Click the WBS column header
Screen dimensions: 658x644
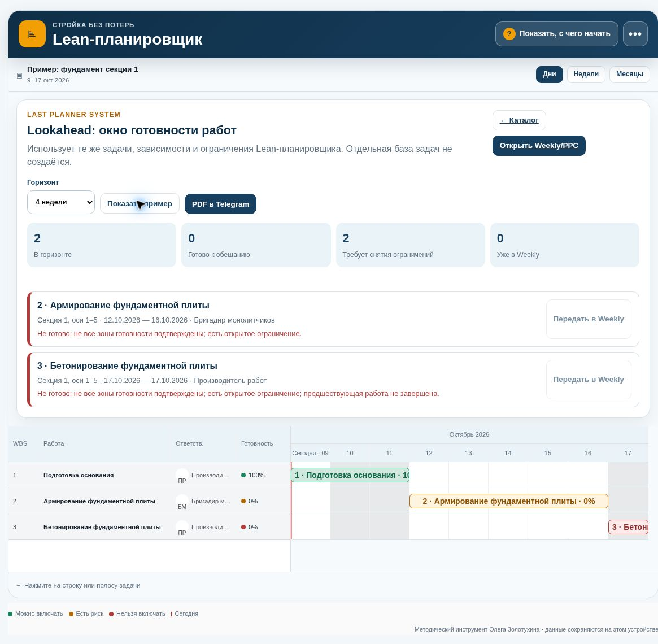coord(20,444)
